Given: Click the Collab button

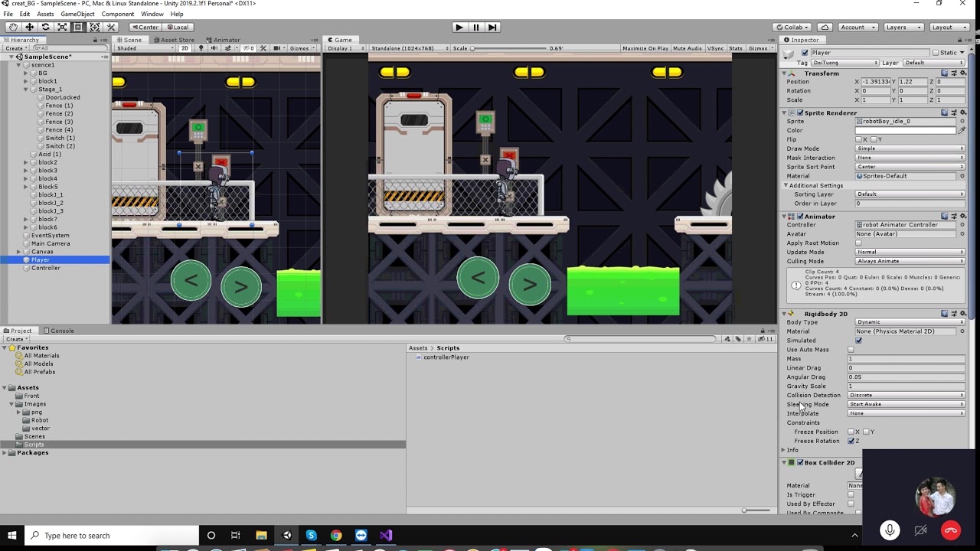Looking at the screenshot, I should tap(792, 27).
